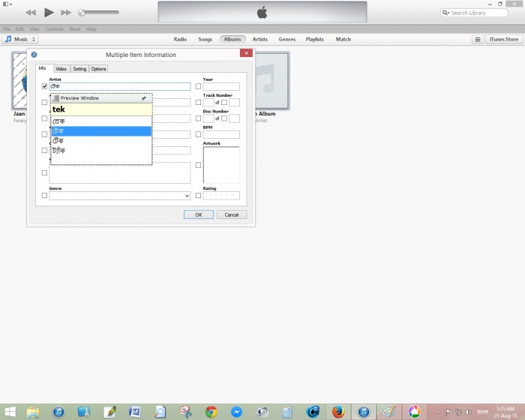The height and width of the screenshot is (420, 525).
Task: Open the Store menu
Action: [75, 29]
